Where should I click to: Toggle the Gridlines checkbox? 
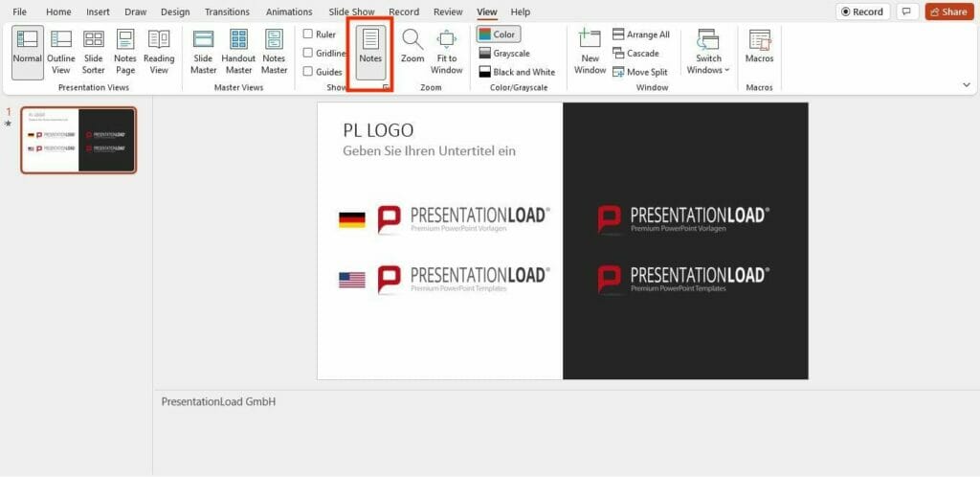click(308, 53)
